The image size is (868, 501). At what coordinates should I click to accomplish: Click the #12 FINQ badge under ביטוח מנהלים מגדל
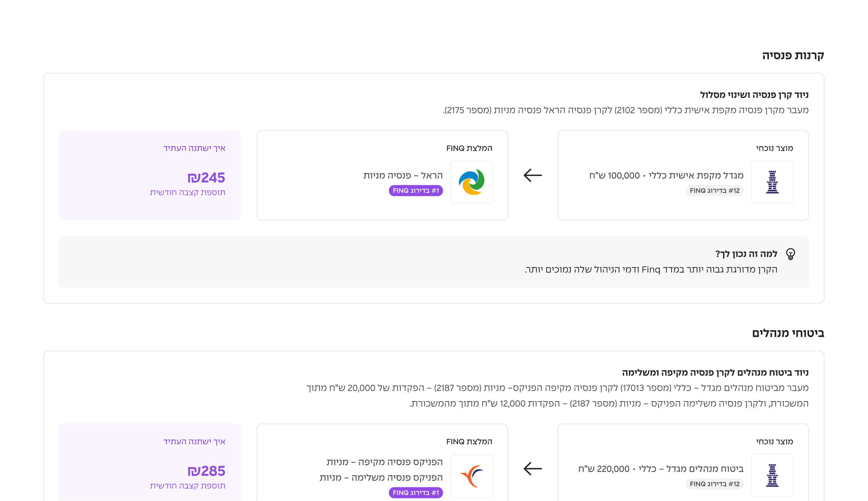(714, 484)
